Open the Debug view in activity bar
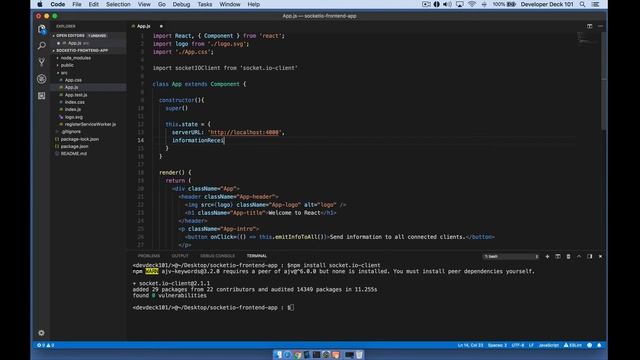This screenshot has height=360, width=640. (x=42, y=79)
